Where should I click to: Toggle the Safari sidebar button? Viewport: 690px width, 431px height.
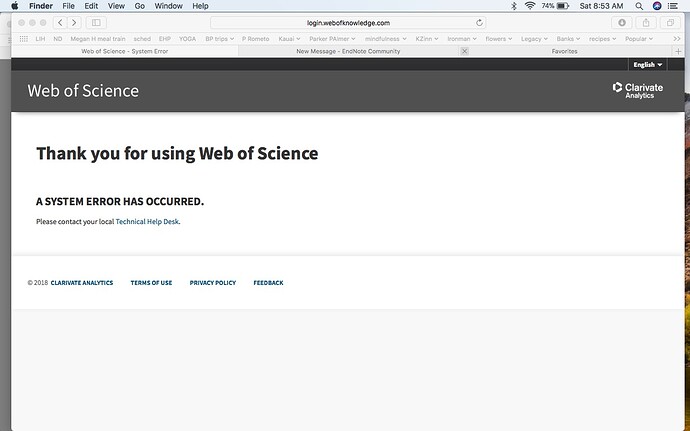tap(96, 22)
